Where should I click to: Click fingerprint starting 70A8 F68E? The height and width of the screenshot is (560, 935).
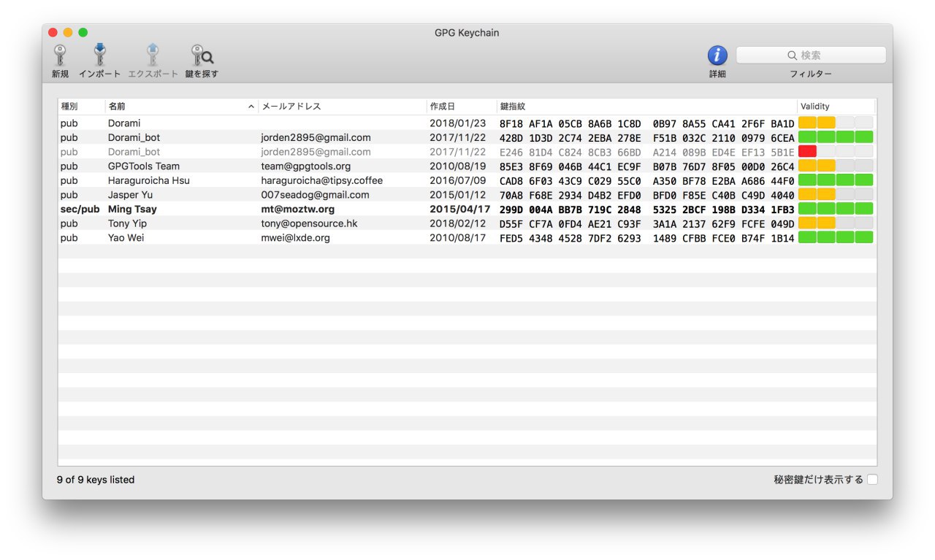tap(646, 195)
